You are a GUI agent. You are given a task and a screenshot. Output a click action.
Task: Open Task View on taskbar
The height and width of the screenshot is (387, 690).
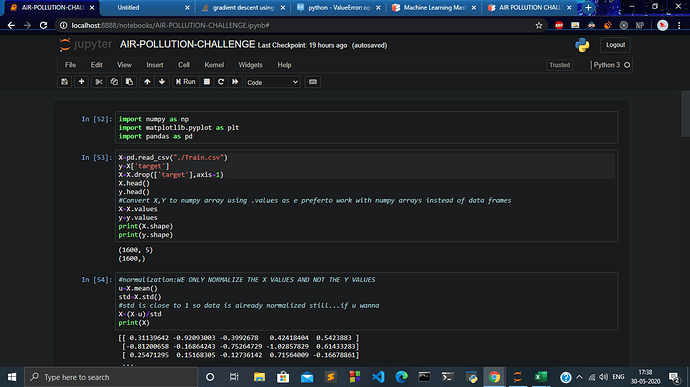click(234, 377)
